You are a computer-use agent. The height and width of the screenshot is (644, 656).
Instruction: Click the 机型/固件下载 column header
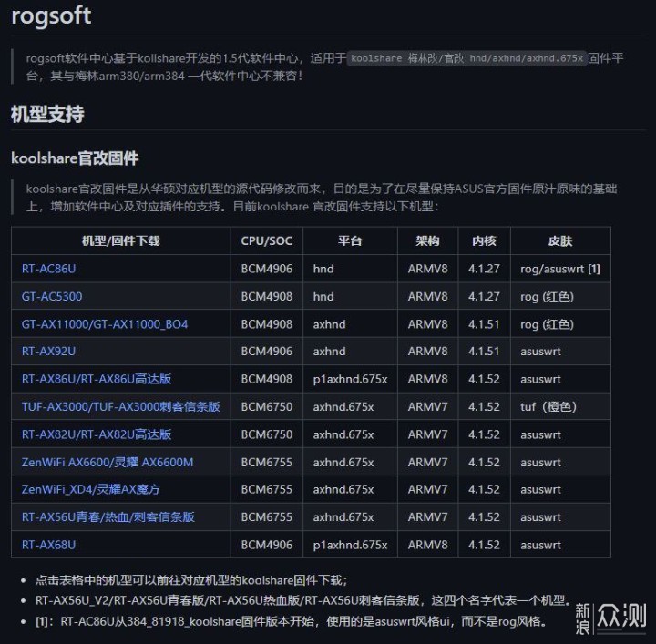pos(121,240)
